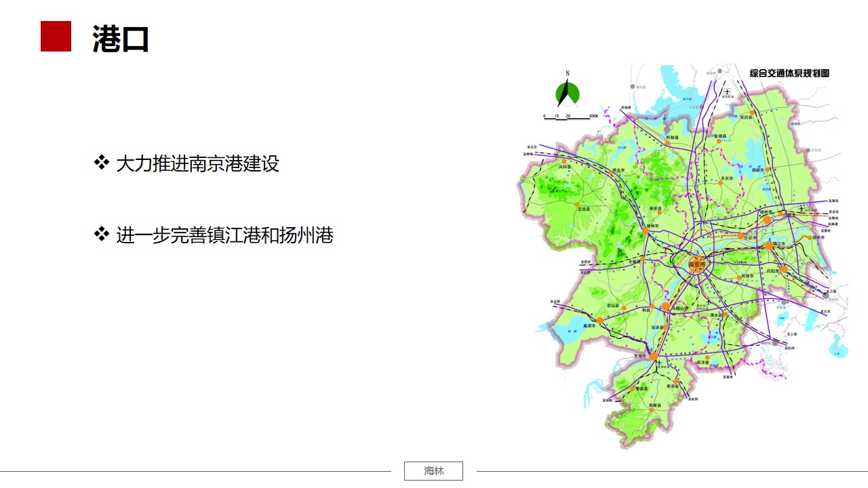Click the orange 巢湖市 city marker

pyautogui.click(x=600, y=320)
